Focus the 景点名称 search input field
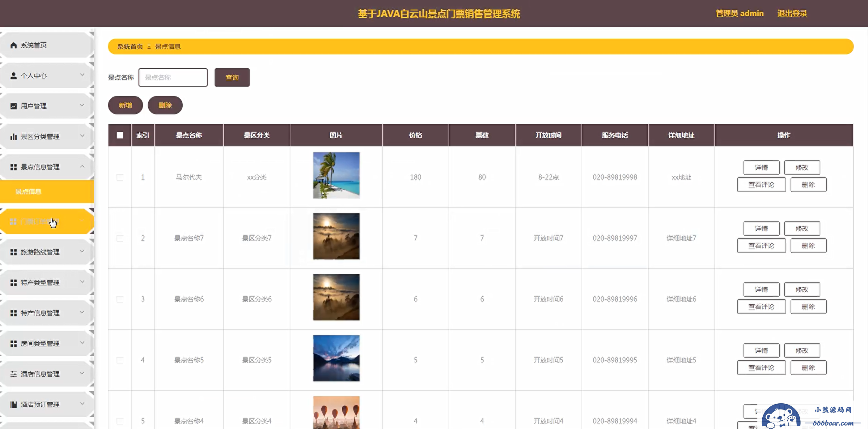 click(x=173, y=78)
